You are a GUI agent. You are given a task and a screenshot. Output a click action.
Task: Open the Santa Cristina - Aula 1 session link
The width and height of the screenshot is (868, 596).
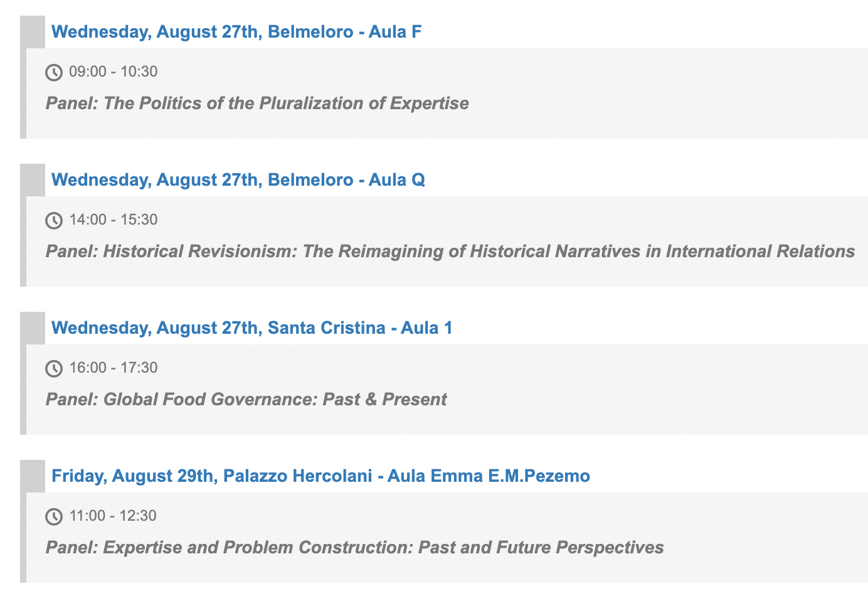coord(251,328)
